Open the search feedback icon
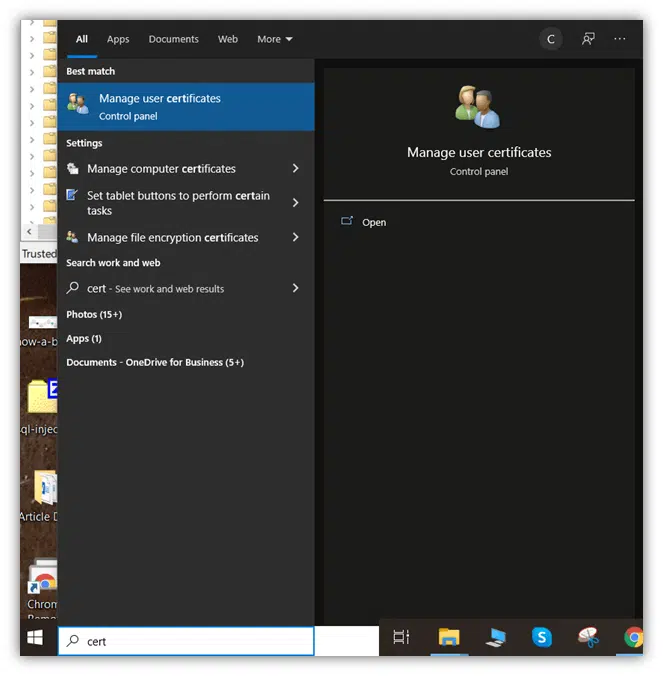 (588, 39)
